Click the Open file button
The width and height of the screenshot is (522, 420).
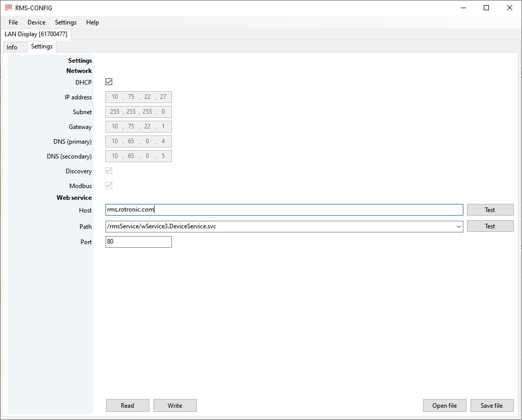click(445, 405)
